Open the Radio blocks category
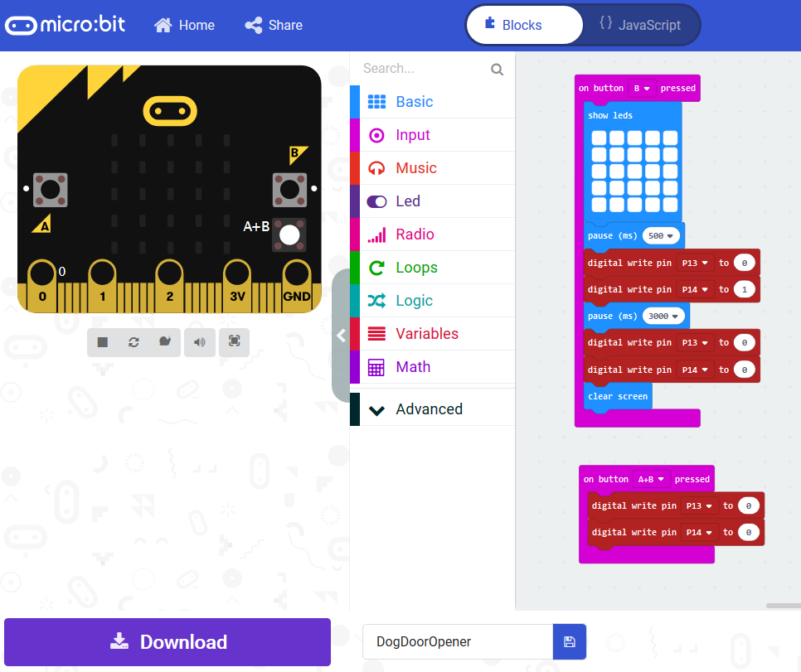This screenshot has width=801, height=672. [432, 234]
